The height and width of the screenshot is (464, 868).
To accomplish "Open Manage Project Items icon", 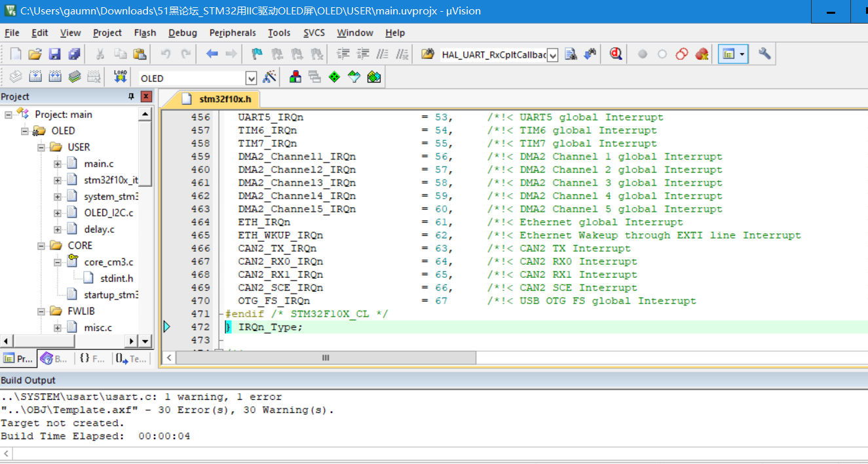I will pos(295,77).
